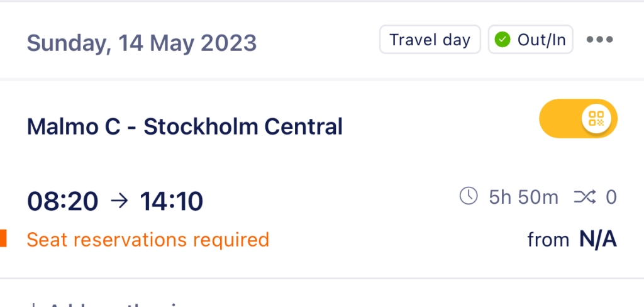
Task: Tap the orange marker beside seat reservation notice
Action: point(3,238)
